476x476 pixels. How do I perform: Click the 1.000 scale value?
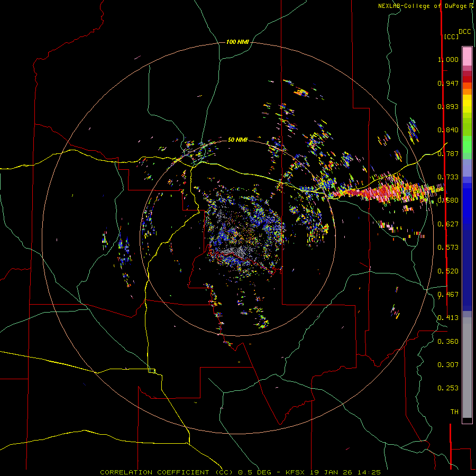pos(448,59)
